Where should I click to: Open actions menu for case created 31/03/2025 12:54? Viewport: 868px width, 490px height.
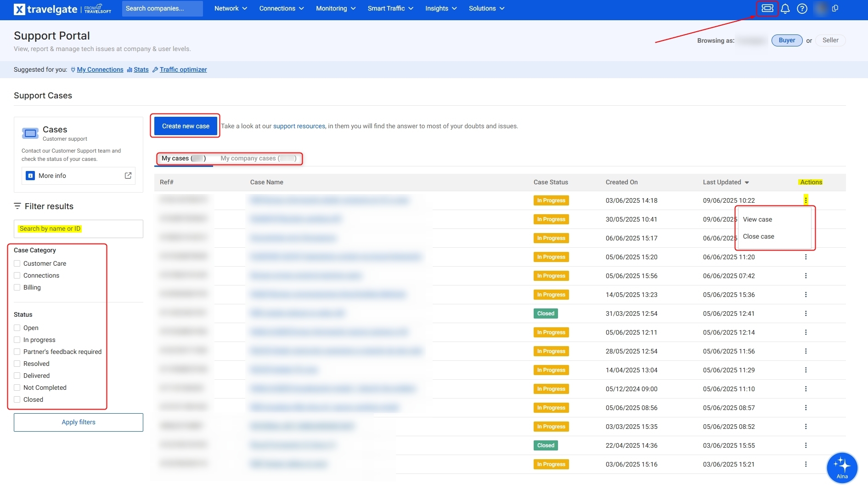[x=806, y=313]
